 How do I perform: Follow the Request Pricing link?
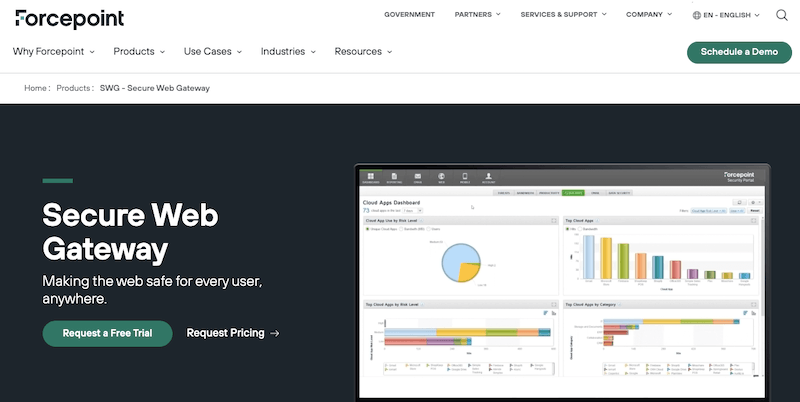click(x=233, y=333)
